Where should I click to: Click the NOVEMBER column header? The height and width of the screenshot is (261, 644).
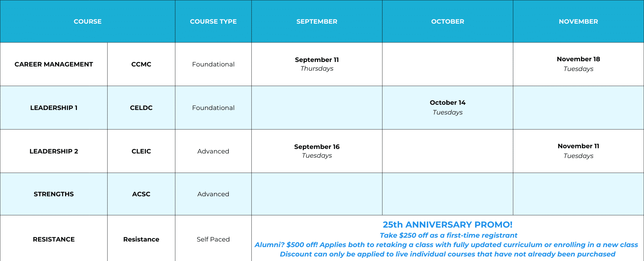[x=578, y=22]
